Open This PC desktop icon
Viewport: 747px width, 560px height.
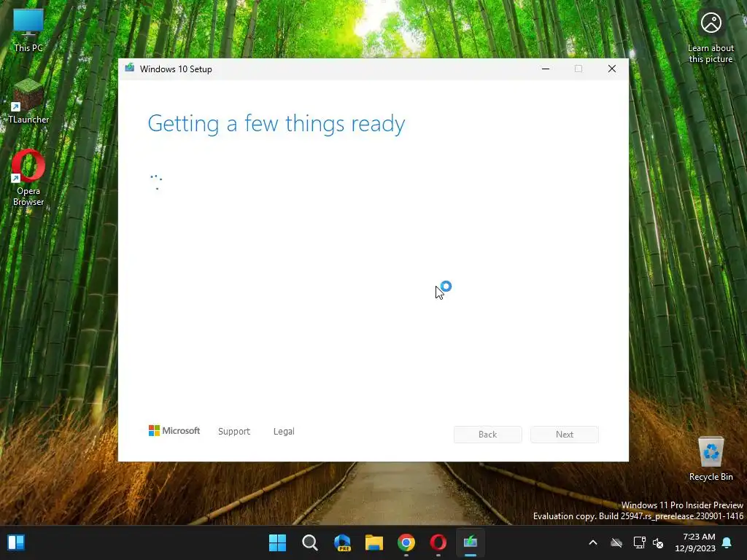(28, 31)
